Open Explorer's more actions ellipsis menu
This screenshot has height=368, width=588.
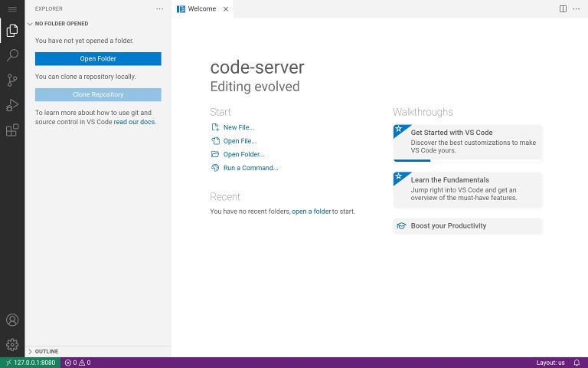tap(159, 8)
